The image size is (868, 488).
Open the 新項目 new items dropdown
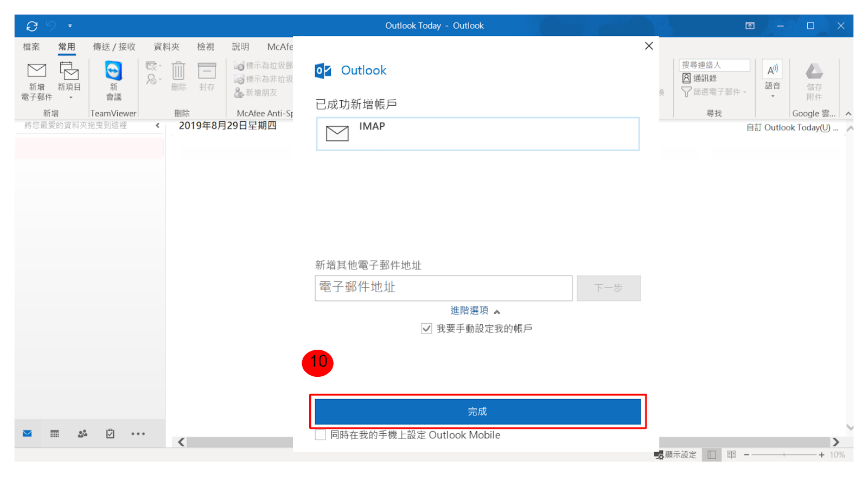[x=69, y=81]
